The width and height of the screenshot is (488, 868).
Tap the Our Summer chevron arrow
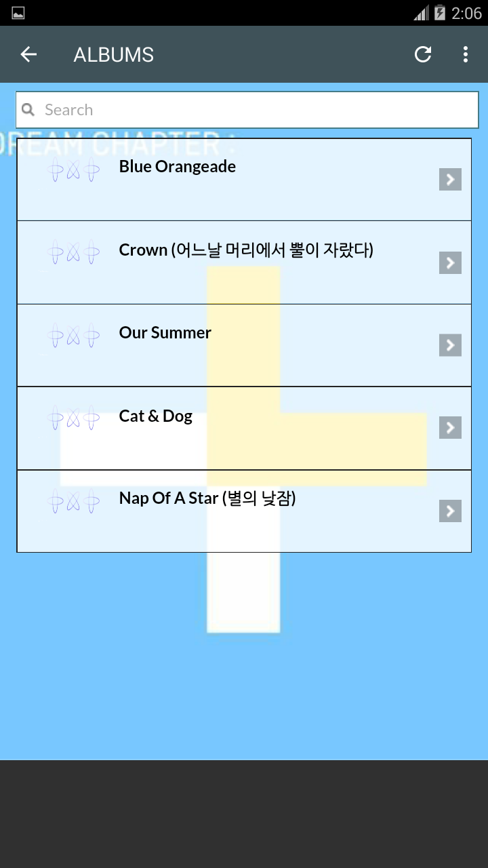pyautogui.click(x=450, y=345)
